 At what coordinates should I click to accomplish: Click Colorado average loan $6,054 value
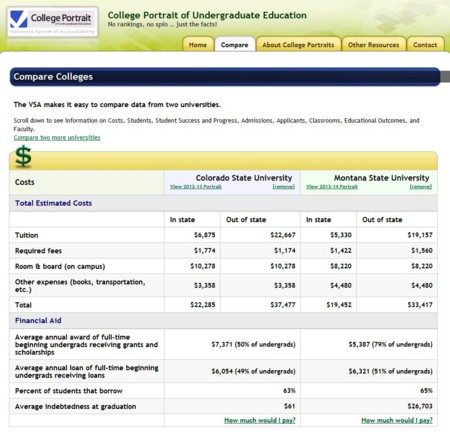click(253, 371)
